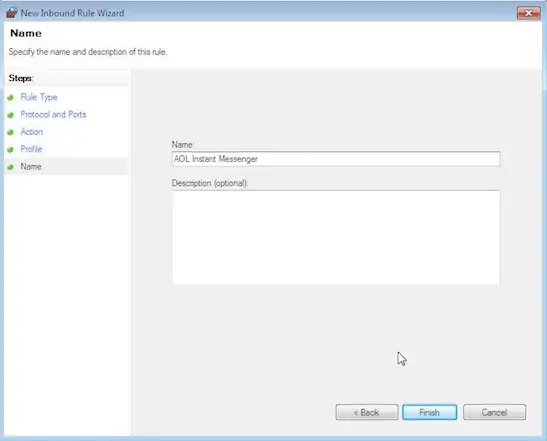Click the Description (optional) label
Screen dimensions: 547x441
210,183
